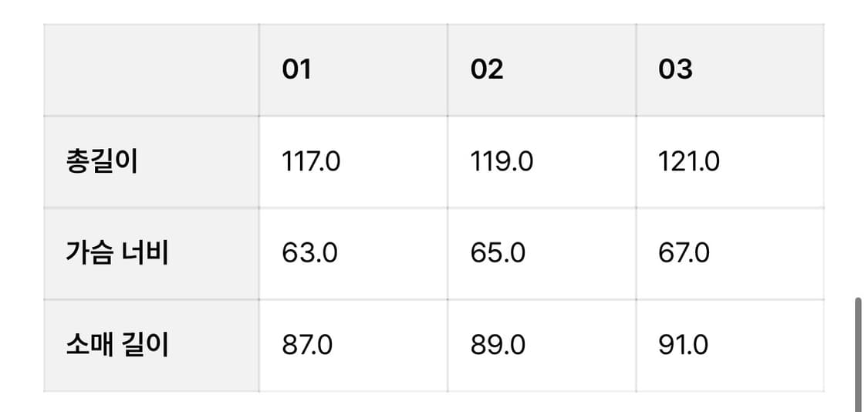The height and width of the screenshot is (412, 868).
Task: Click the 87.0 sleeve length cell
Action: 307,344
